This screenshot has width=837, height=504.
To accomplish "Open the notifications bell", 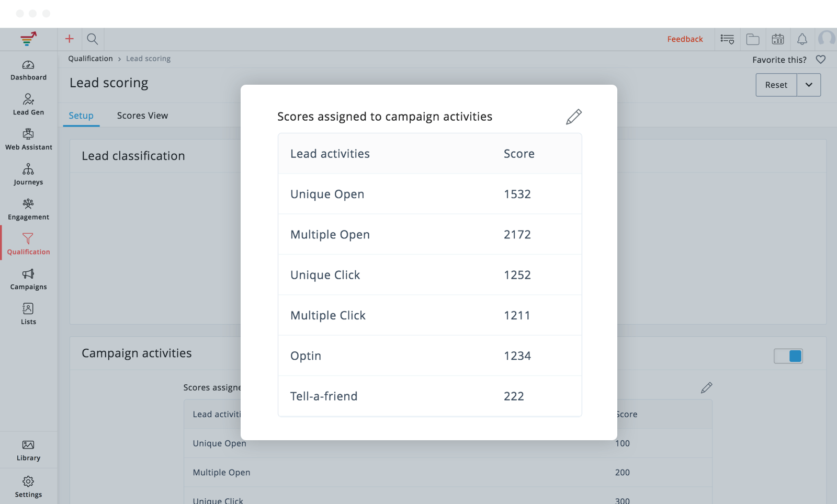I will (802, 39).
